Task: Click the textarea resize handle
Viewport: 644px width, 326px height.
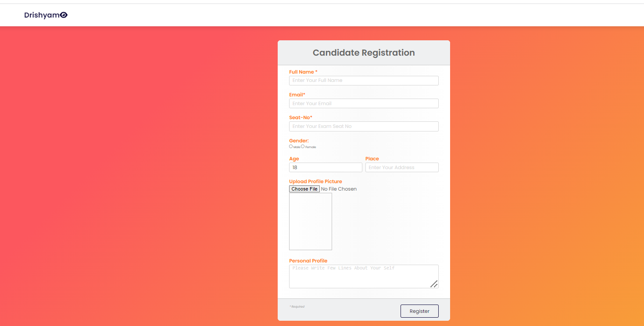Action: (435, 285)
